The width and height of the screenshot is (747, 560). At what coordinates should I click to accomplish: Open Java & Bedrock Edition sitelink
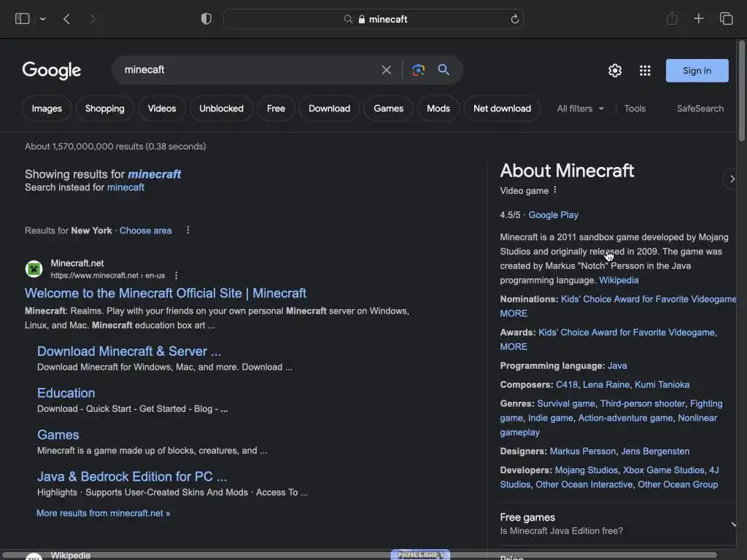coord(132,477)
